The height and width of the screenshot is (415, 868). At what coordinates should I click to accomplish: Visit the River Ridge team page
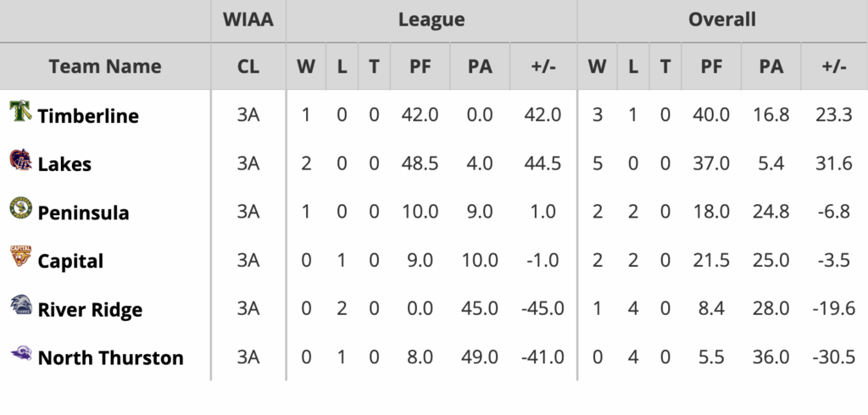tap(90, 309)
